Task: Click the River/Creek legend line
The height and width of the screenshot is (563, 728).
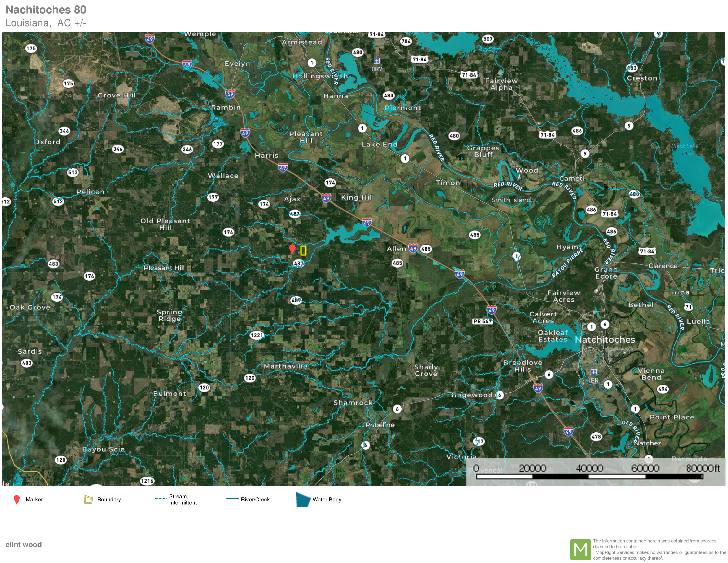Action: (x=232, y=499)
